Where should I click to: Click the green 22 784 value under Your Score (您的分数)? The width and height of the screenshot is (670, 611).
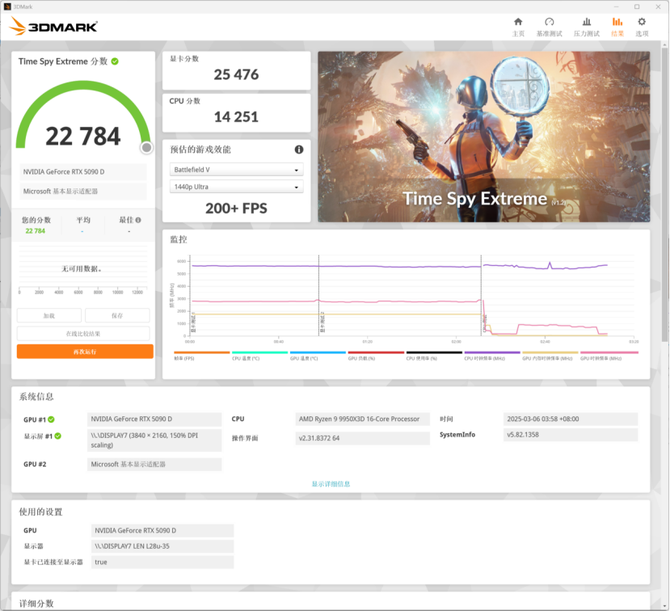[35, 231]
